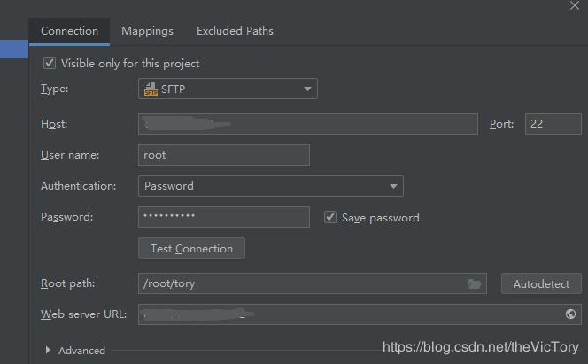Click into the Password field
The height and width of the screenshot is (364, 588).
[x=224, y=217]
